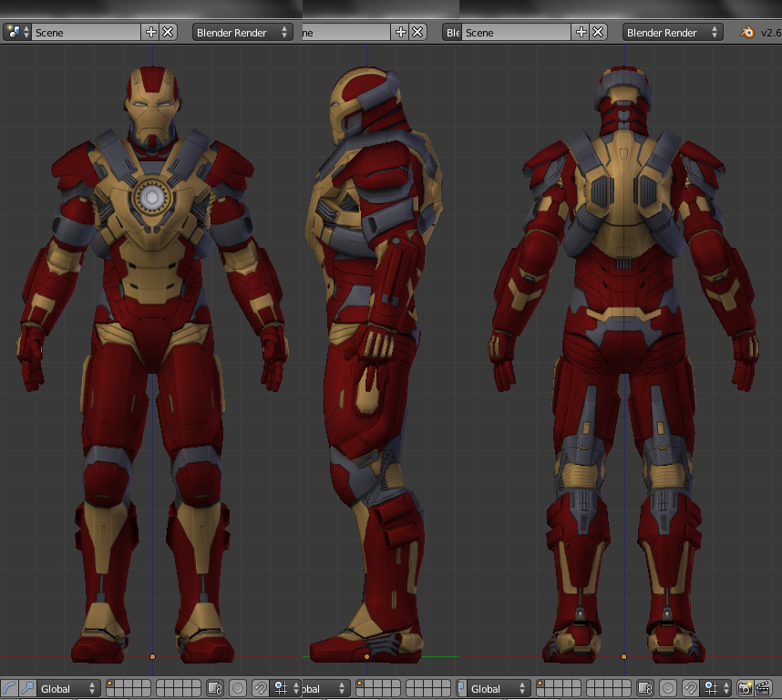Toggle layer 1 with orange dot in back view

tap(541, 684)
